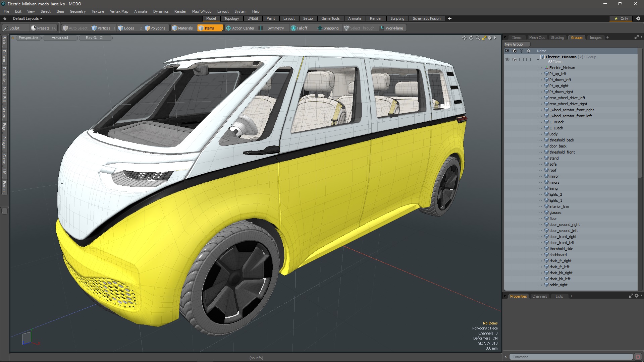Switch to the Shading tab

(x=557, y=38)
